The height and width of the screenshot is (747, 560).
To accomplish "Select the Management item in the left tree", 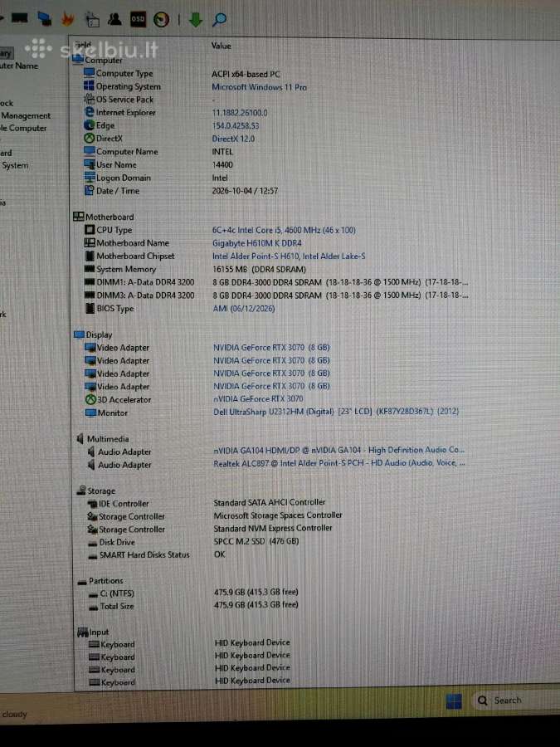I will pyautogui.click(x=26, y=115).
